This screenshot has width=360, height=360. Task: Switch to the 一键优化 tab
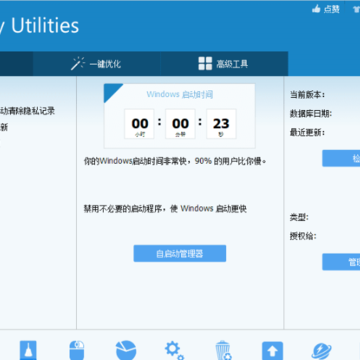coord(97,64)
